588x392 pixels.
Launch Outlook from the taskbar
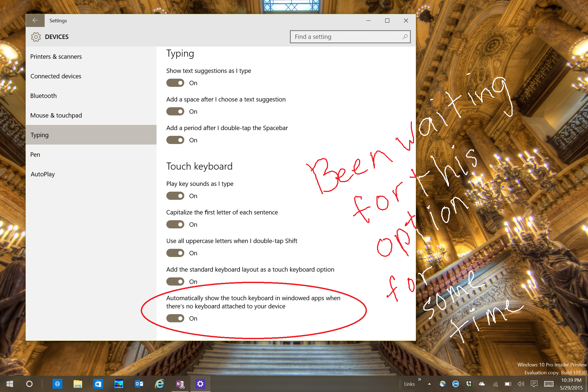pos(139,384)
